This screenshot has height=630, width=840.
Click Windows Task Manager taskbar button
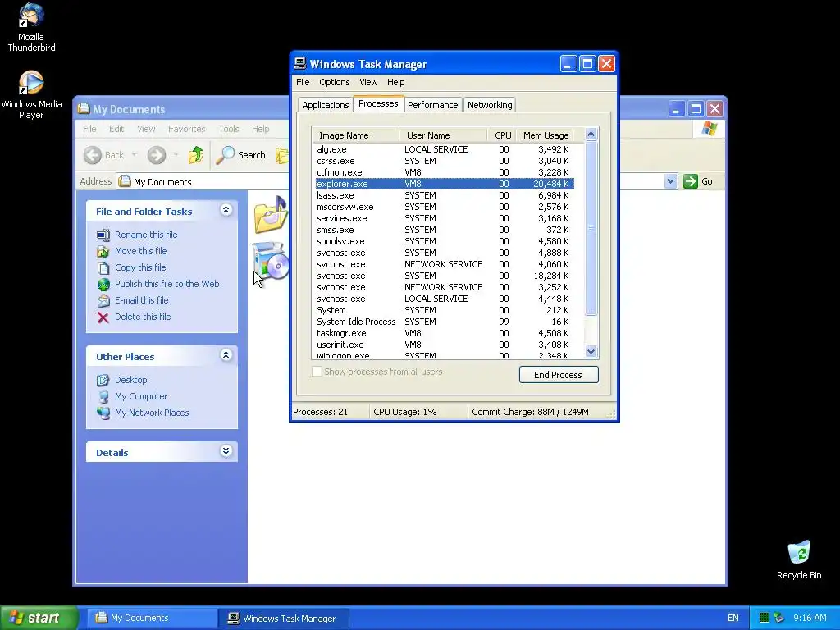pyautogui.click(x=285, y=619)
